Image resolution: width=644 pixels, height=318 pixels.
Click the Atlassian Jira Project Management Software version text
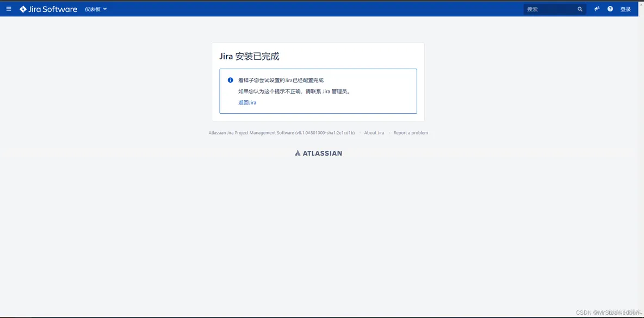(x=282, y=133)
